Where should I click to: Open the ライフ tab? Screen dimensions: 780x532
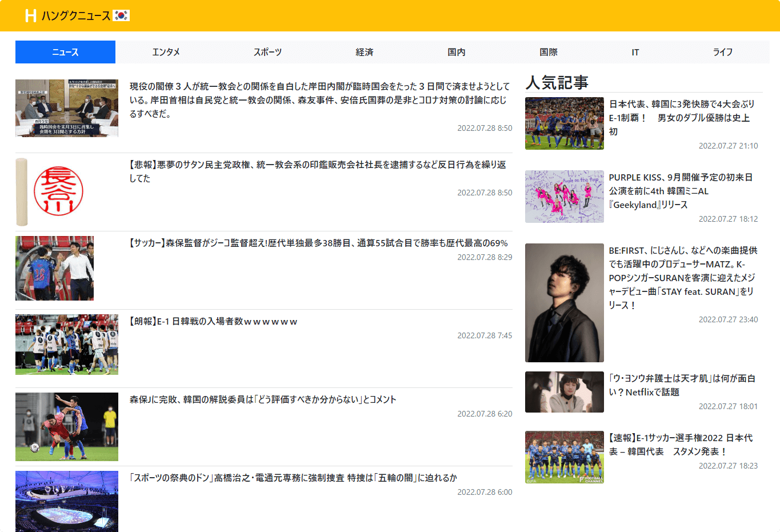[722, 52]
